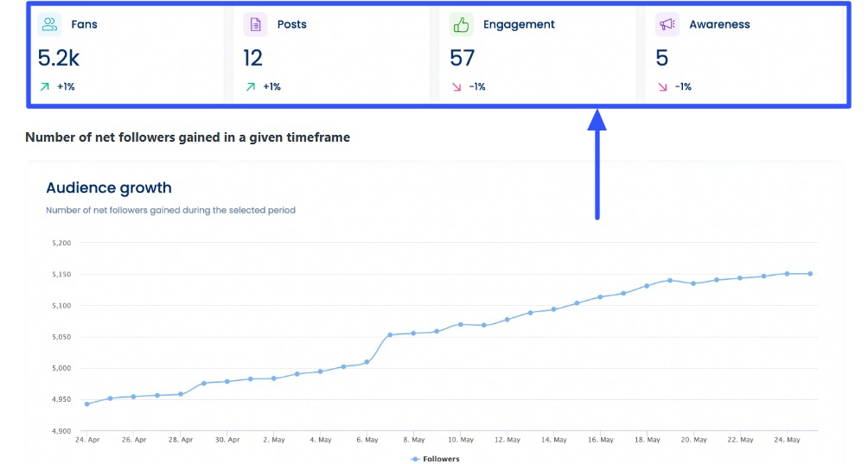Click the last data point on the line
Screen dimensions: 868x464
(810, 274)
